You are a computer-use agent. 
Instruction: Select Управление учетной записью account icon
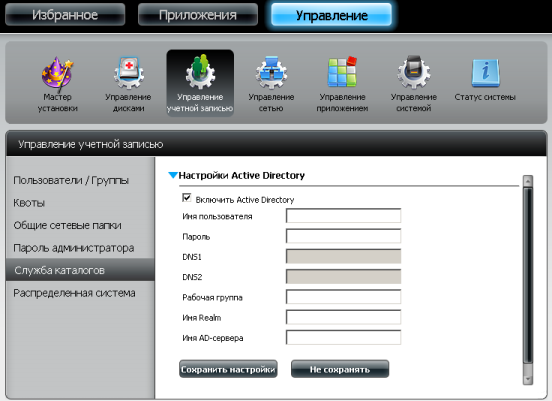[200, 72]
